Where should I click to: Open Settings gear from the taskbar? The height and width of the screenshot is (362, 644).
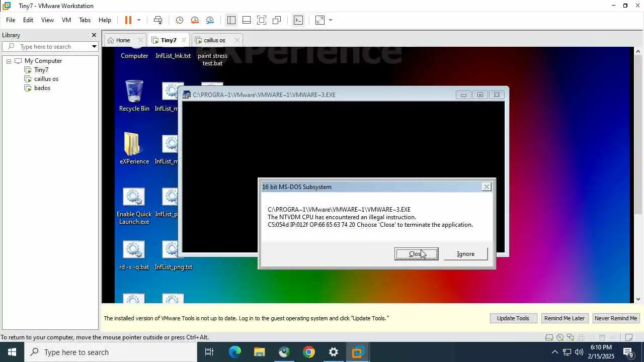(x=334, y=352)
